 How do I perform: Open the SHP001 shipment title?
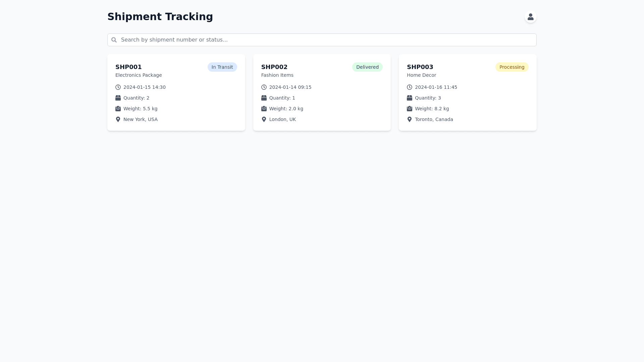click(x=128, y=67)
